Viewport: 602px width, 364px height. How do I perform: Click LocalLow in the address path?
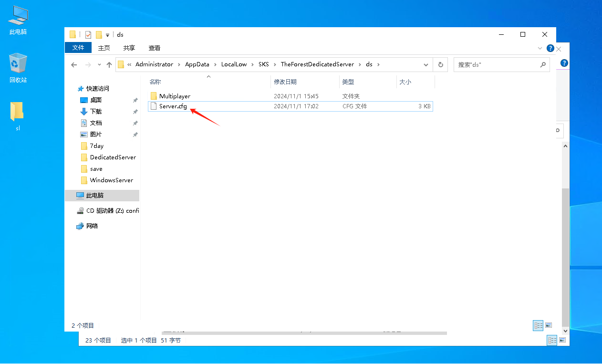coord(234,64)
